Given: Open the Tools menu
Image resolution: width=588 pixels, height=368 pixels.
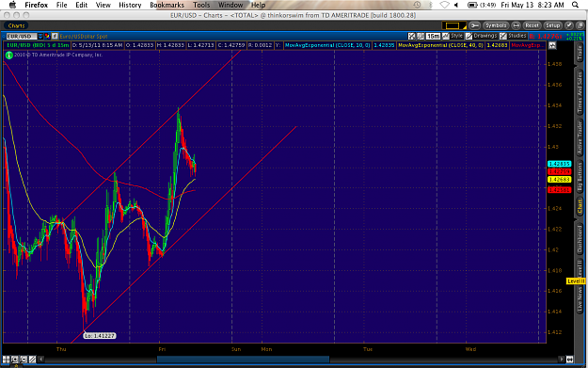Looking at the screenshot, I should (201, 5).
